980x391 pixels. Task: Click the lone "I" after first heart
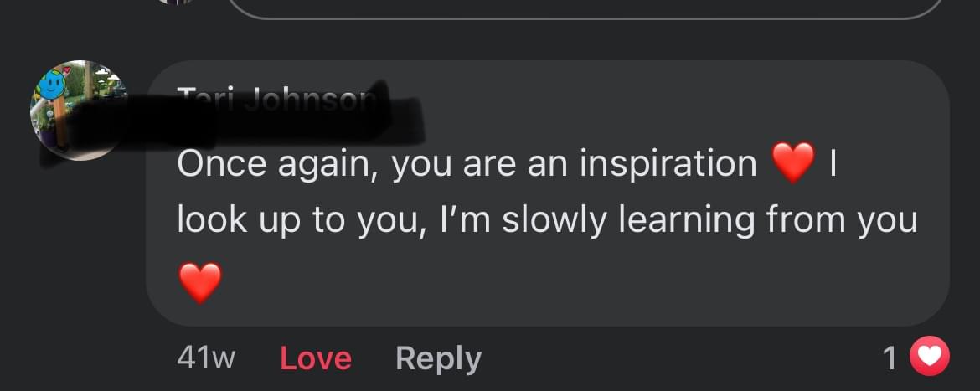[832, 163]
